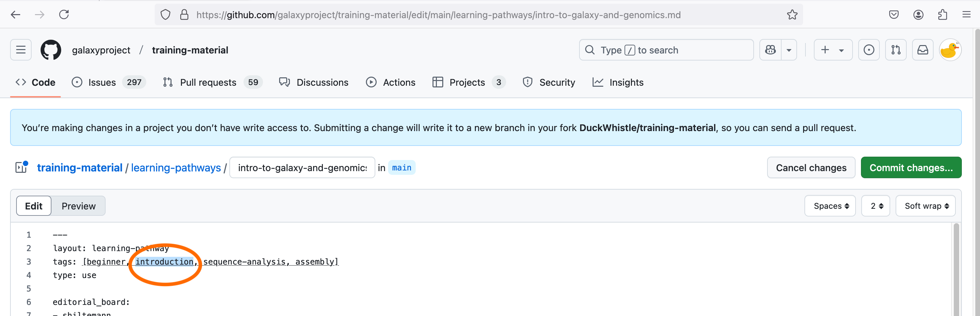Open duck avatar user menu

[950, 50]
